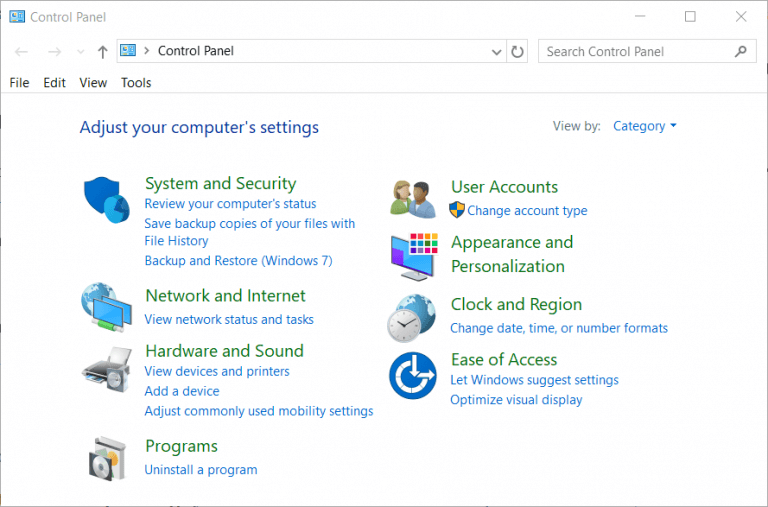Minimize the Control Panel window
This screenshot has height=507, width=768.
click(x=640, y=17)
